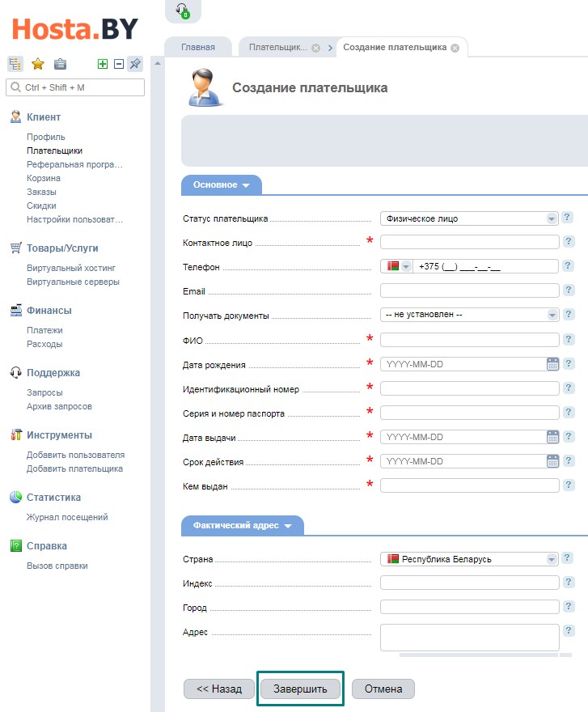Show help for Контактное лицо field
This screenshot has height=712, width=588.
[569, 242]
